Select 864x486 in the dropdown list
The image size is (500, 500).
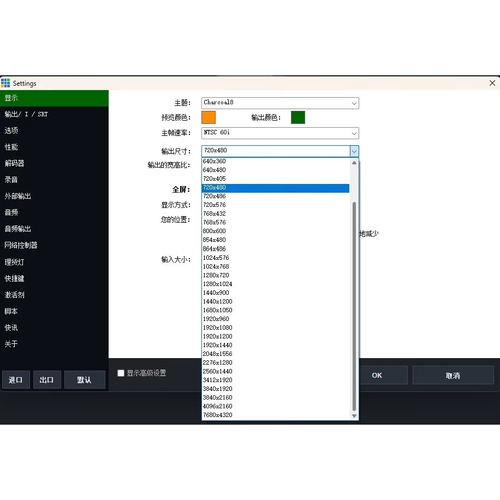276,249
